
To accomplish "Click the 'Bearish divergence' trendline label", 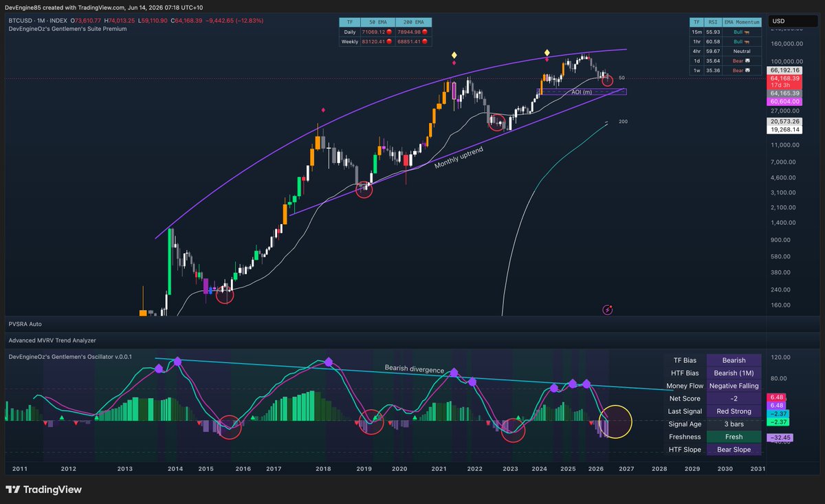I will (414, 370).
